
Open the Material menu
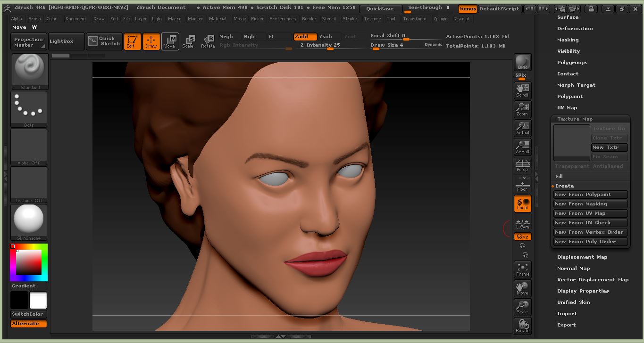pos(217,19)
